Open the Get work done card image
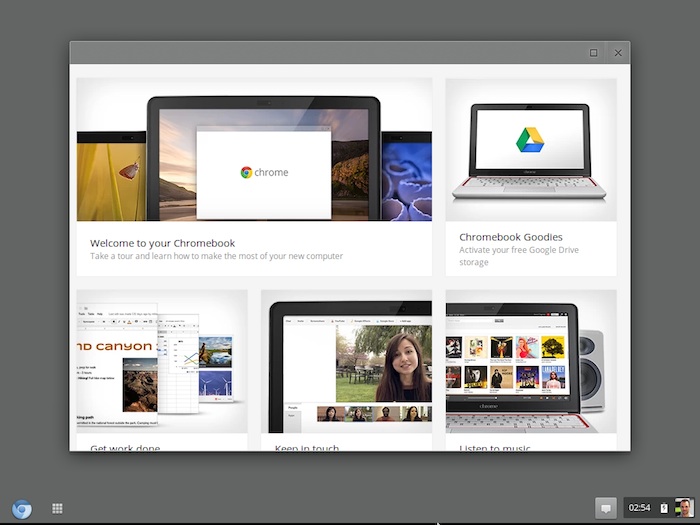 (162, 361)
